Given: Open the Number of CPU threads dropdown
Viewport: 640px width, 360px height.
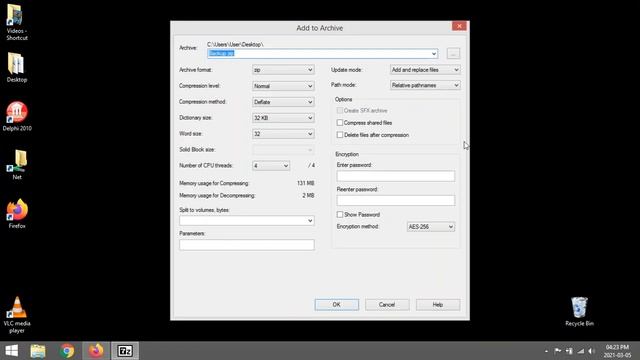Looking at the screenshot, I should [271, 165].
